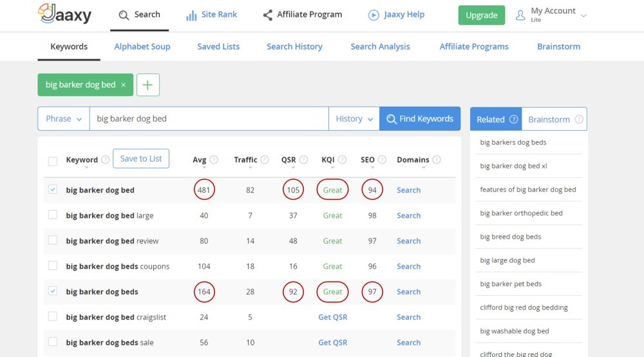This screenshot has height=357, width=644.
Task: Open help icon next to Avg header
Action: (214, 159)
